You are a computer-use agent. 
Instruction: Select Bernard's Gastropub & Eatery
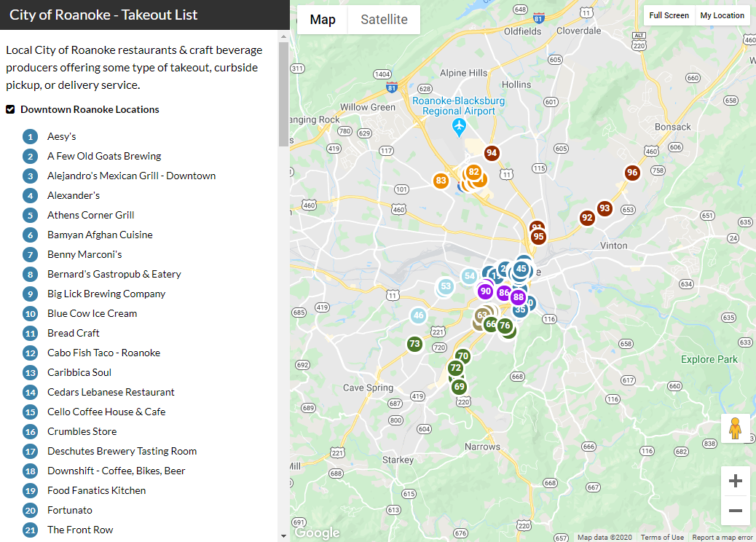114,275
